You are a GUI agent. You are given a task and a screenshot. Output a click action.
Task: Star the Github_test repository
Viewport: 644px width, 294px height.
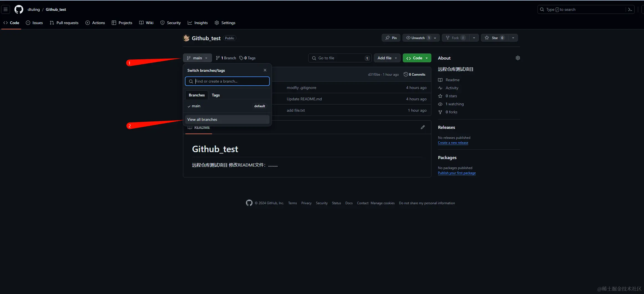495,38
